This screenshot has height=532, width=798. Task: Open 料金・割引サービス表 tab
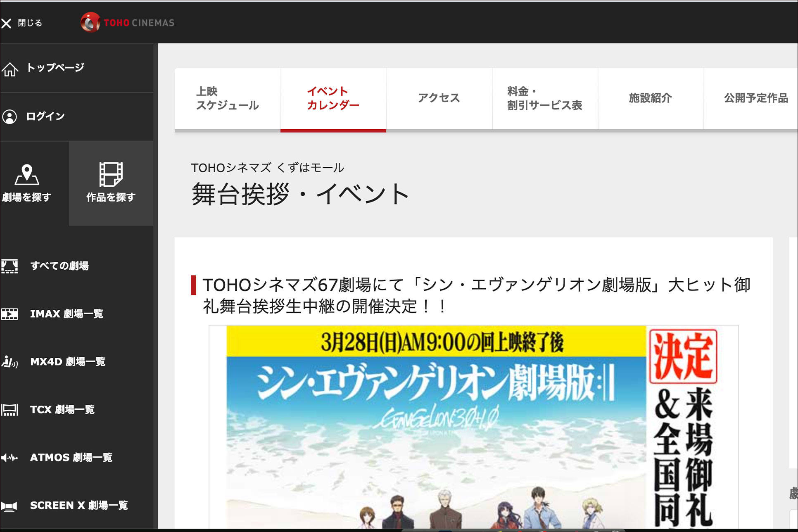[545, 98]
